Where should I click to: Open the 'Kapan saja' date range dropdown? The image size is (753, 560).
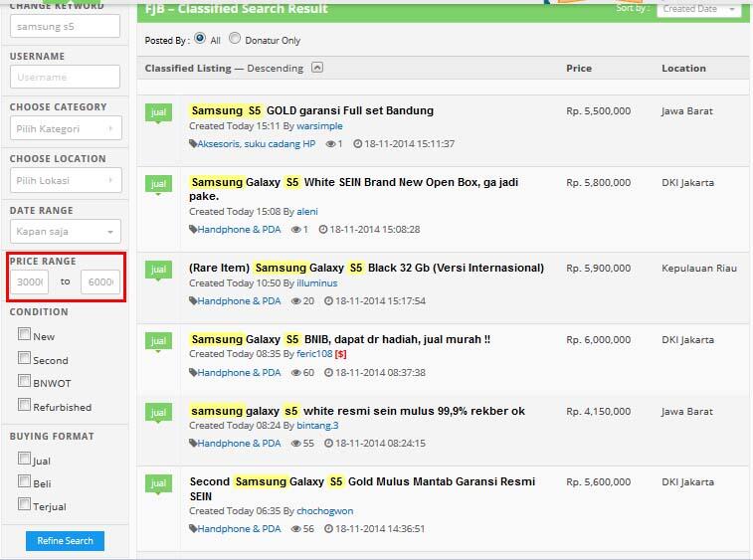[66, 232]
